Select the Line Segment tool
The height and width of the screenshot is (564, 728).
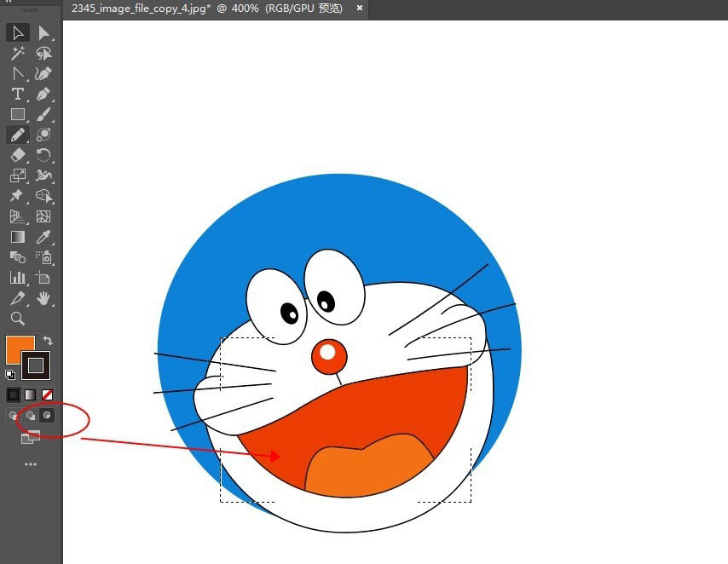[x=18, y=74]
